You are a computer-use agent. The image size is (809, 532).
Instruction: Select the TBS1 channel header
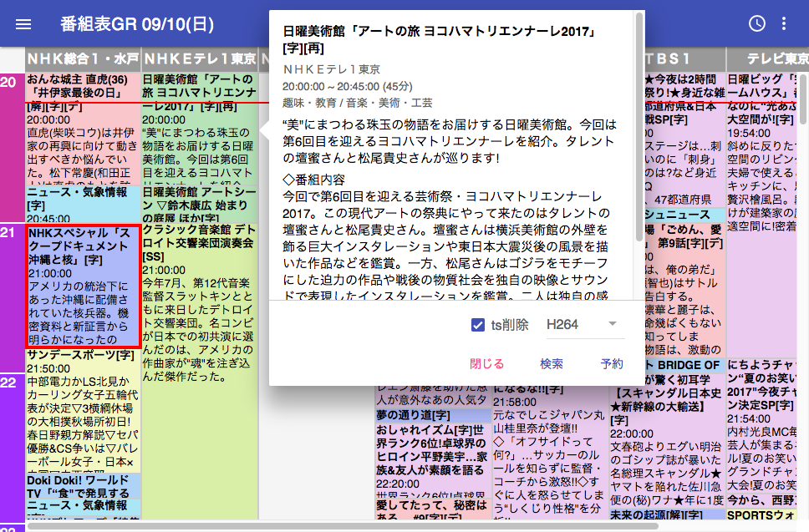coord(685,59)
